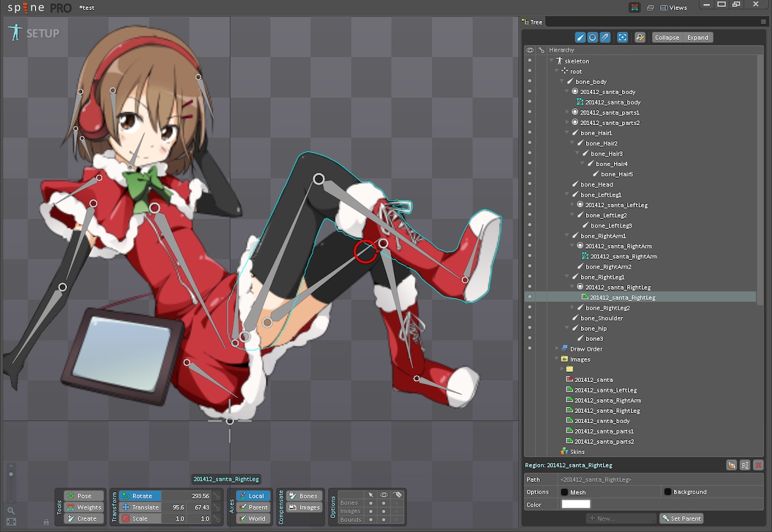Collapse the bone_Hair1 tree node
The height and width of the screenshot is (532, 772).
(567, 133)
